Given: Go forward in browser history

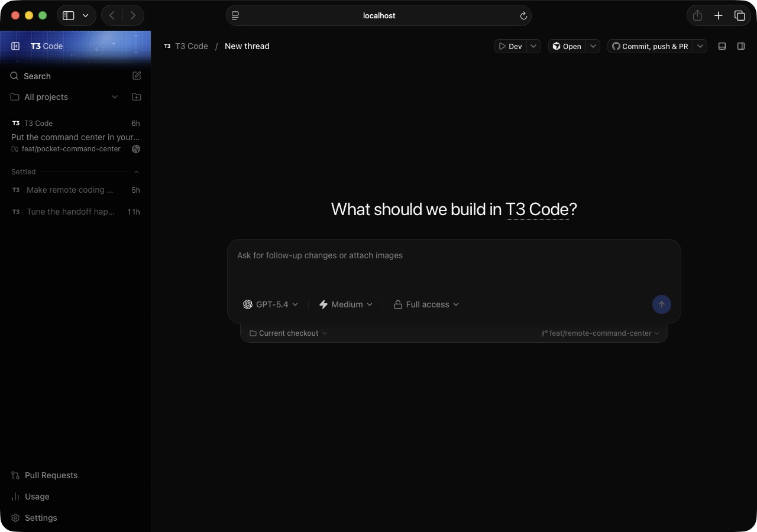Looking at the screenshot, I should (x=133, y=15).
